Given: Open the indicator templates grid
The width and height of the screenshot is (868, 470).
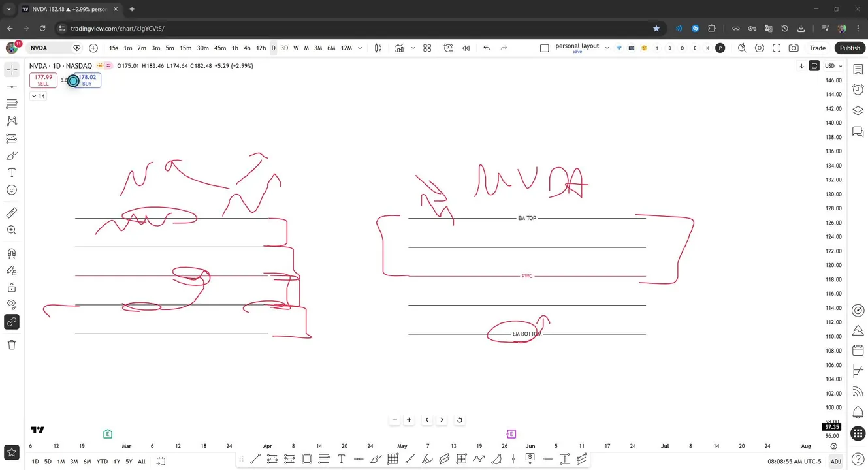Looking at the screenshot, I should [x=427, y=48].
